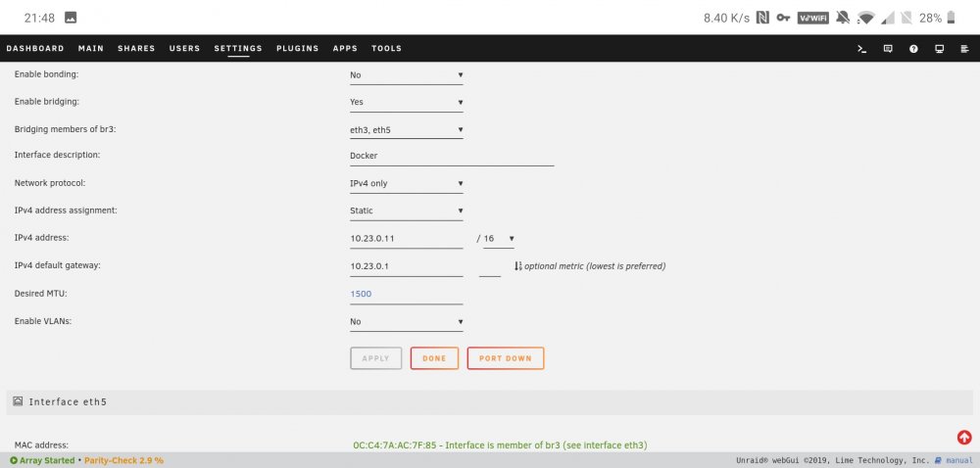Open the Enable bonding dropdown

pyautogui.click(x=407, y=74)
